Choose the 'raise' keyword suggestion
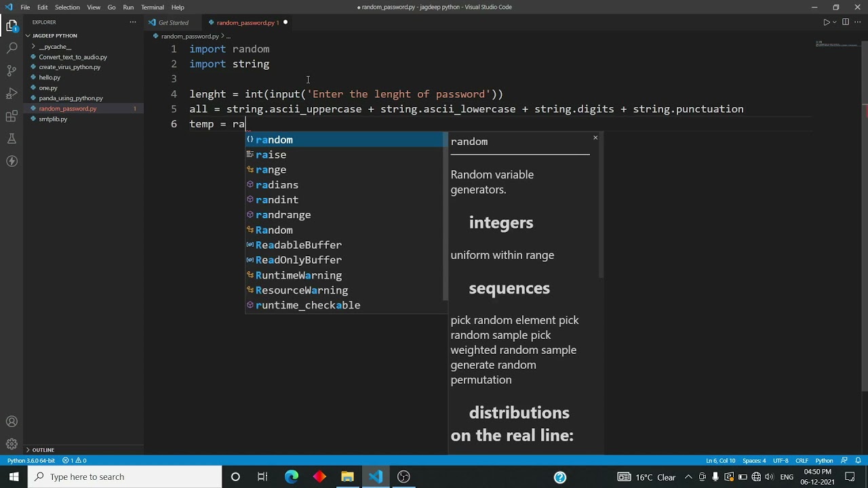 tap(344, 155)
